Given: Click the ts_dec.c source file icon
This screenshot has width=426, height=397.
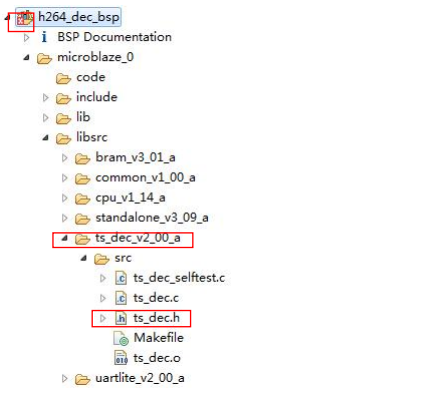Looking at the screenshot, I should (x=121, y=298).
